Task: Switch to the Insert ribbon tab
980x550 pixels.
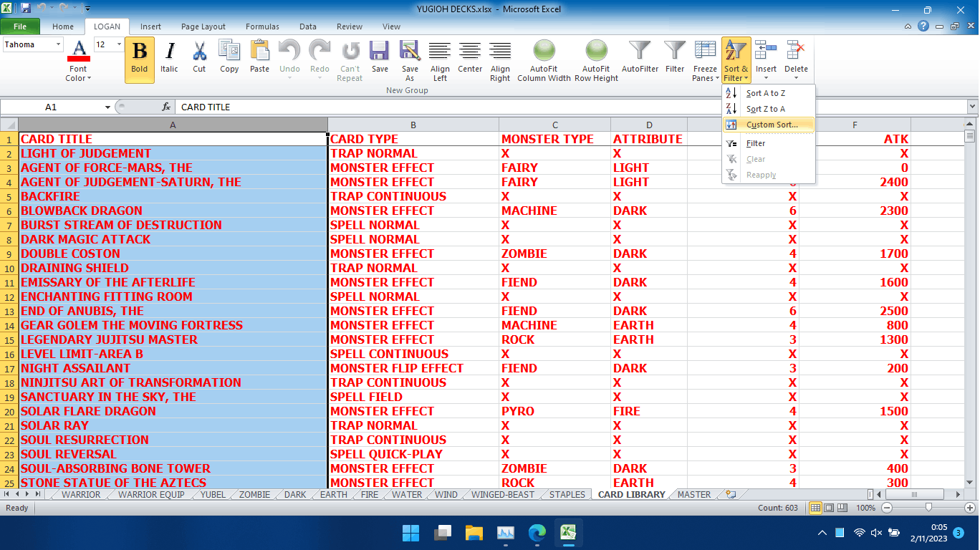Action: coord(150,26)
